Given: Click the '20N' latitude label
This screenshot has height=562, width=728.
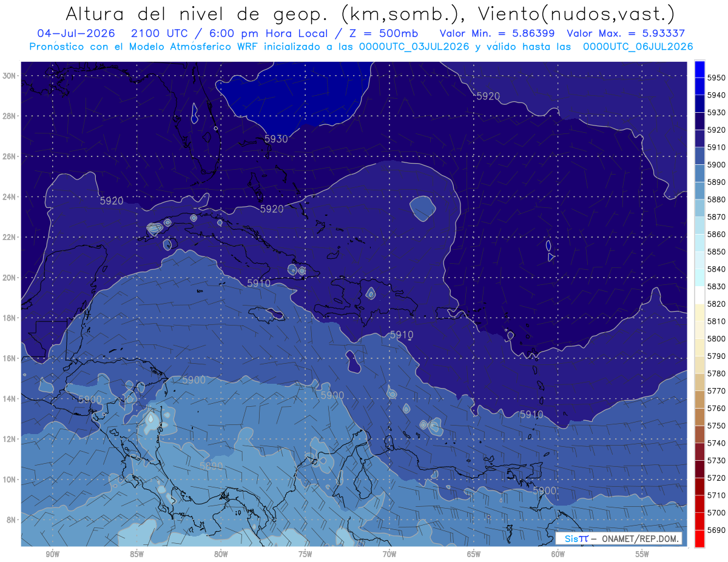Looking at the screenshot, I should point(9,278).
